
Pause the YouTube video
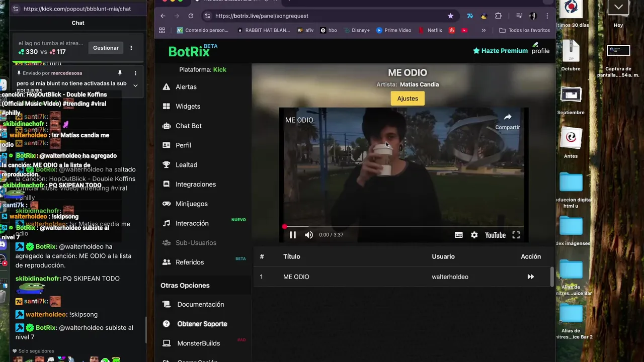pos(293,235)
